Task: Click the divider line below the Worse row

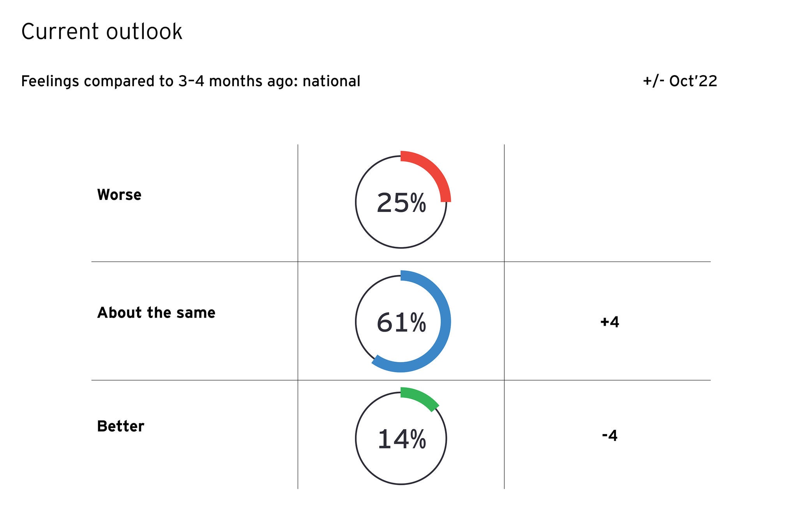Action: [x=195, y=262]
